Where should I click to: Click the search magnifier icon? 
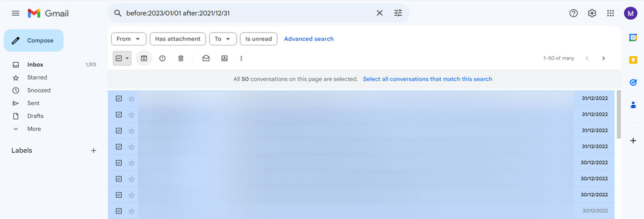[x=118, y=13]
